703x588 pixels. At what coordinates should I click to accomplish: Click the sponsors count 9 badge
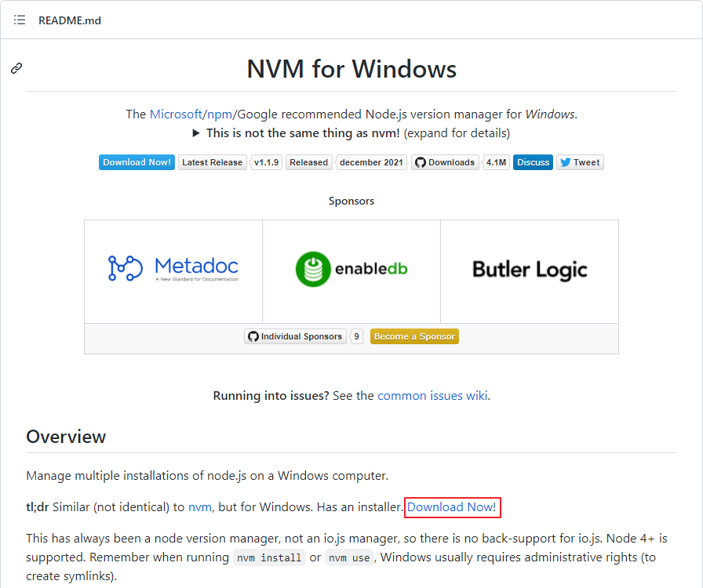click(x=356, y=336)
